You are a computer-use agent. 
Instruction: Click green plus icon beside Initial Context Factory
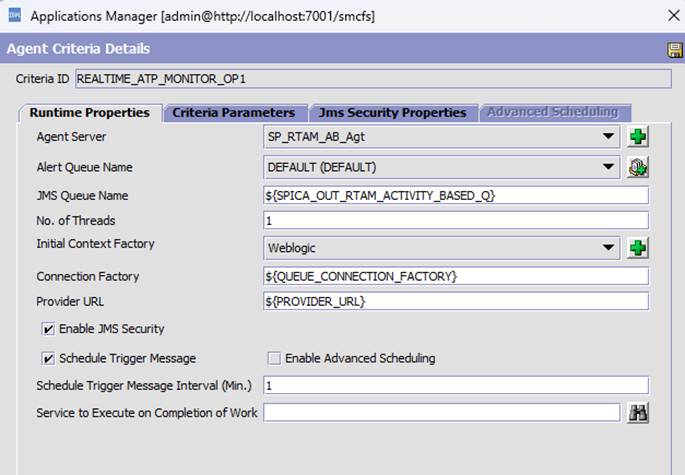point(637,247)
